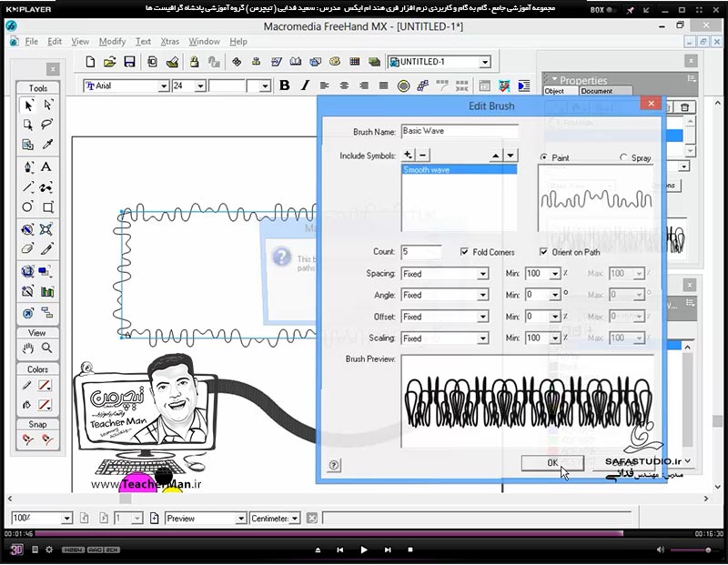Select the Pen tool

[28, 166]
